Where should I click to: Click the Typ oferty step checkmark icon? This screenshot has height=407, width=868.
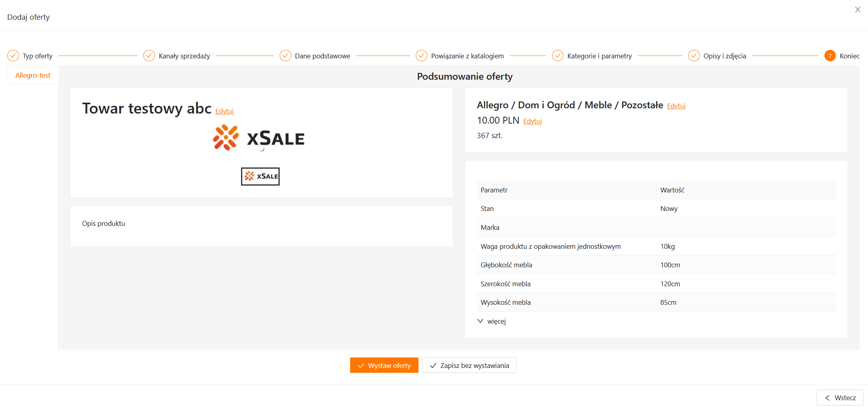pyautogui.click(x=13, y=56)
